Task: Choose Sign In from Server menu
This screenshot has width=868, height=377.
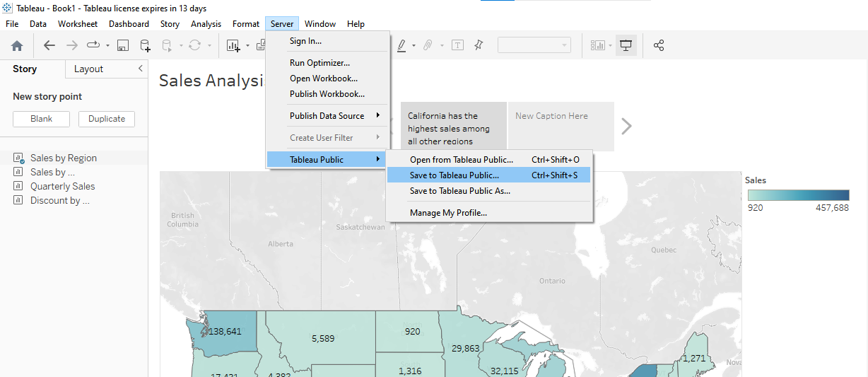Action: [x=328, y=41]
